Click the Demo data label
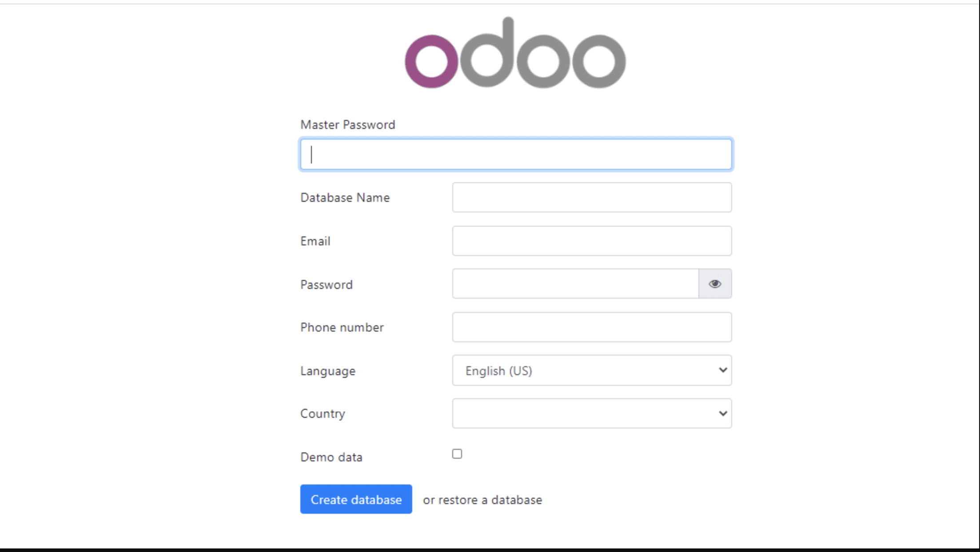This screenshot has height=552, width=980. point(331,457)
